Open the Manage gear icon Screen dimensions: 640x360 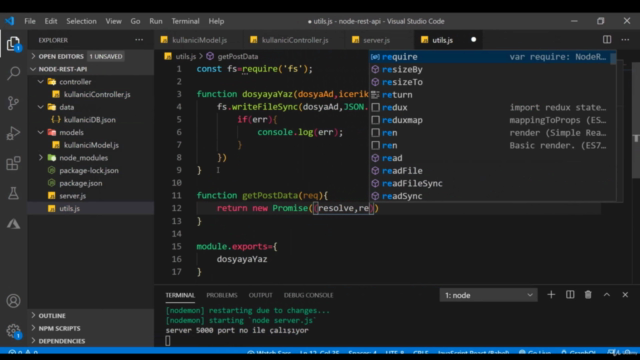point(13,330)
